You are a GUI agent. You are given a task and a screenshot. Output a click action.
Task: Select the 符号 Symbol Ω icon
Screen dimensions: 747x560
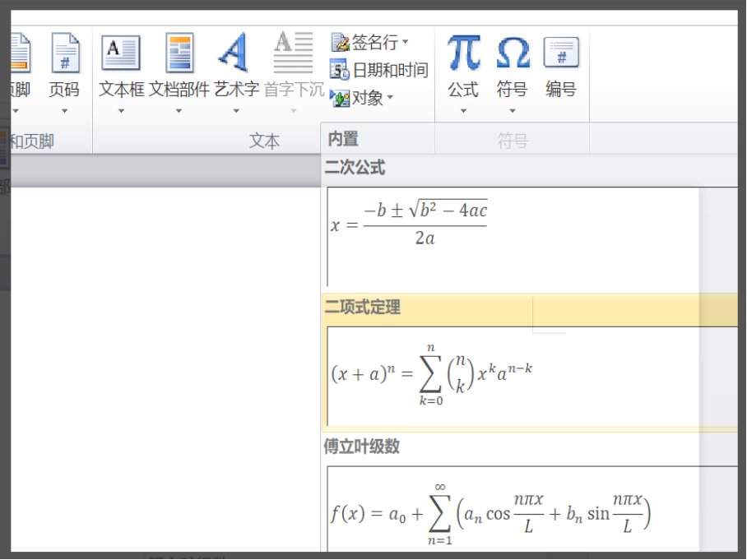[x=512, y=54]
